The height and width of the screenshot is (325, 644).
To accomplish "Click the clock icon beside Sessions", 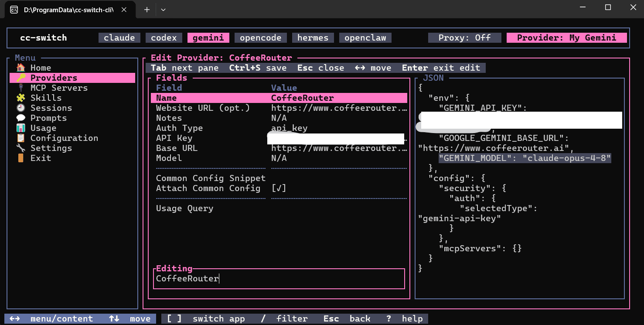I will [20, 108].
